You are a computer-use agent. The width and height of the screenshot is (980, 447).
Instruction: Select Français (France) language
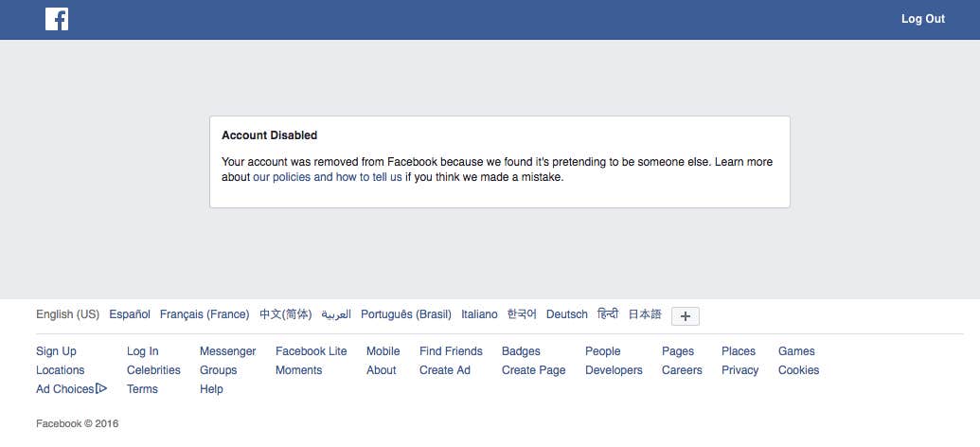[205, 314]
